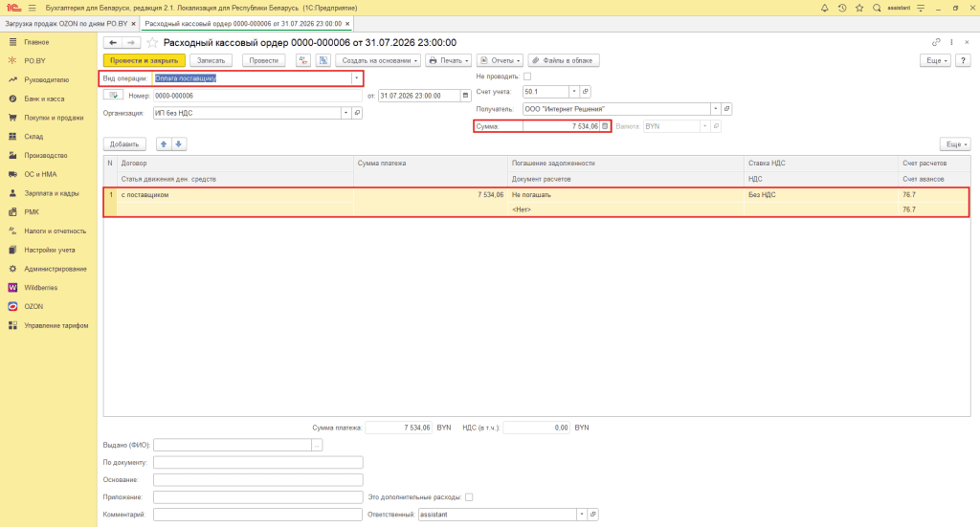Screen dimensions: 980x527
Task: Toggle Это дополнительные расходы checkbox
Action: [x=469, y=497]
